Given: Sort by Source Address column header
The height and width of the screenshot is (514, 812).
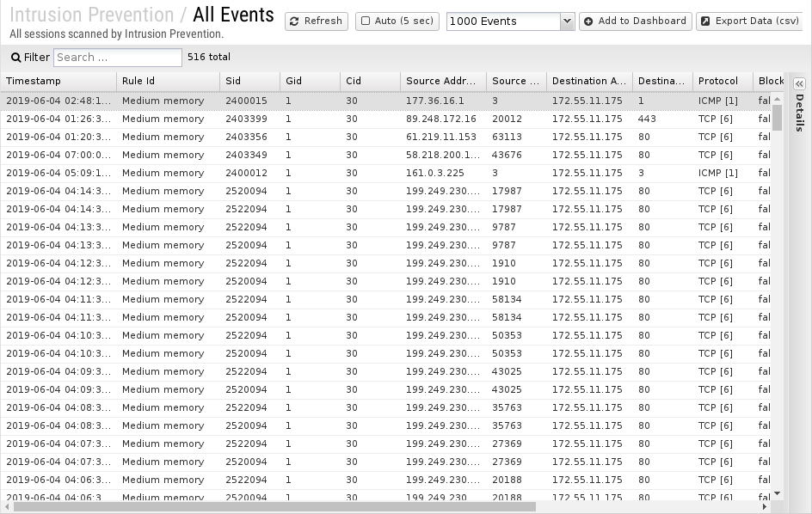Looking at the screenshot, I should tap(443, 82).
